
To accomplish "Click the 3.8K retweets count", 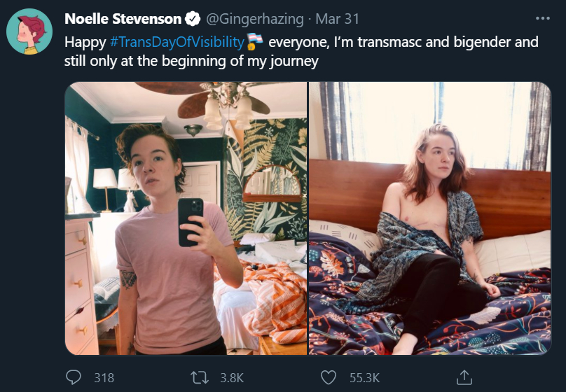I will 232,377.
